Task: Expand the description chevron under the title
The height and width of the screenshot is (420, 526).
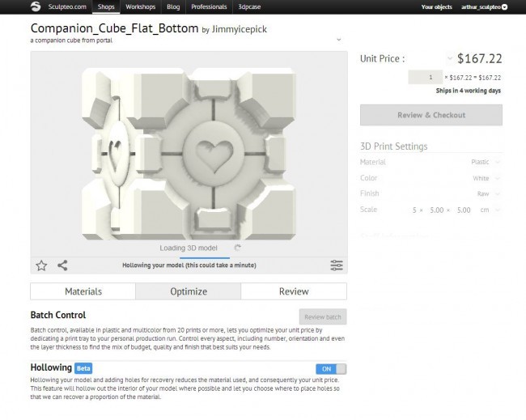Action: coord(339,40)
